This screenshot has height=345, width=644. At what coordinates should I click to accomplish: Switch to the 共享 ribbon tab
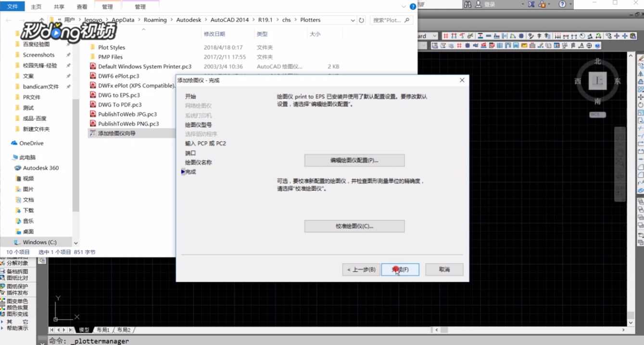pos(59,7)
